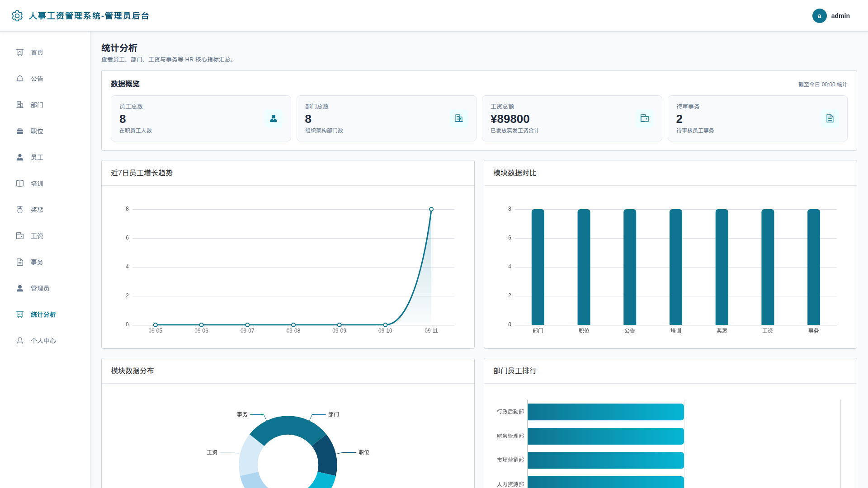
Task: Click the 首页 sidebar icon
Action: (x=20, y=52)
